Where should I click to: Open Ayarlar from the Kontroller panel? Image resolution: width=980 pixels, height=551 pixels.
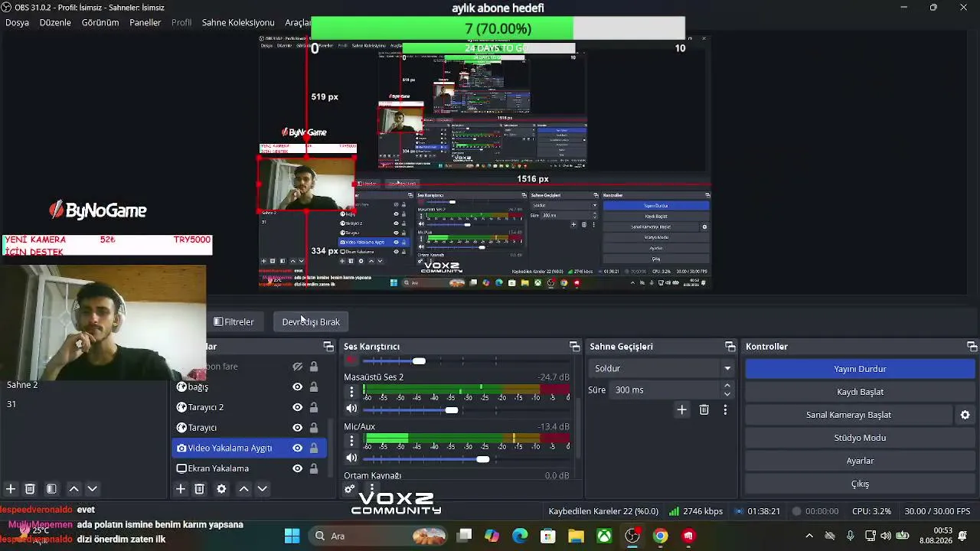pyautogui.click(x=860, y=461)
